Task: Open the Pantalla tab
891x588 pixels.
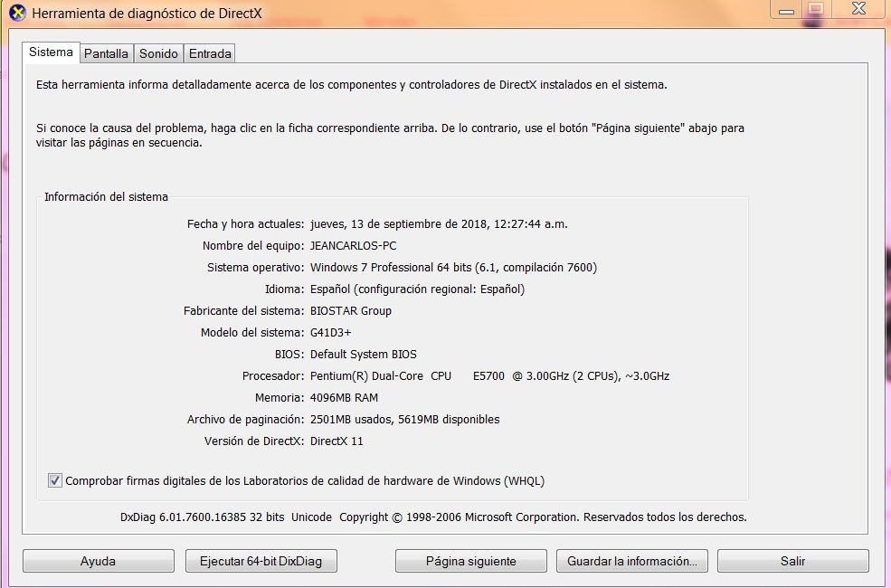Action: 106,53
